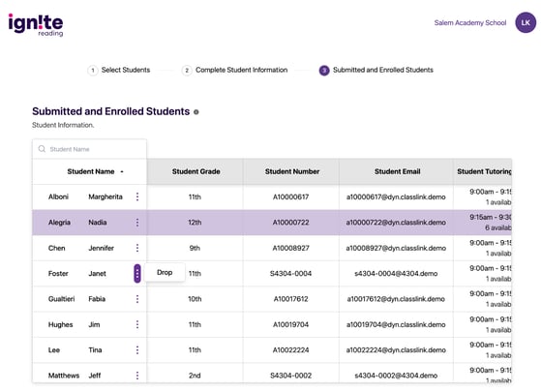Open the row menu for Chen Jennifer
The width and height of the screenshot is (541, 392).
coord(137,248)
